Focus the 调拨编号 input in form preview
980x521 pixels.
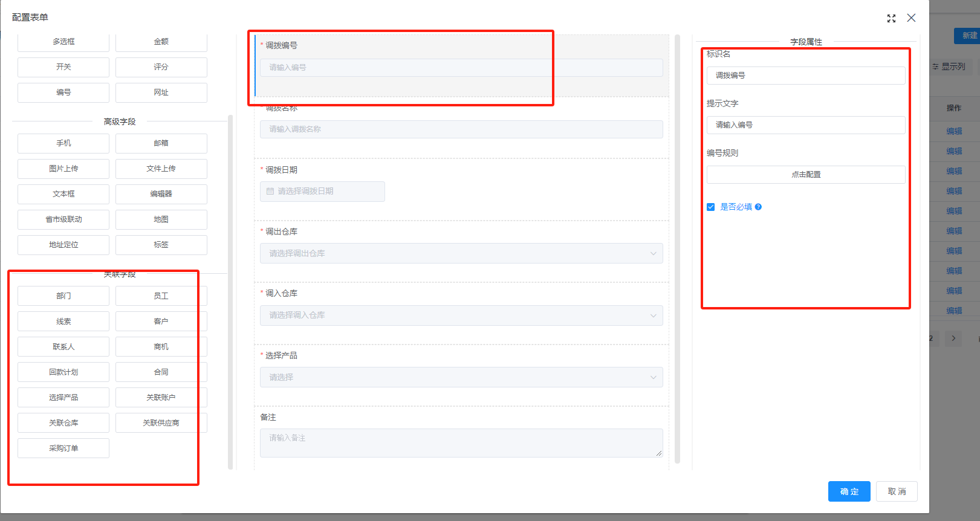(461, 68)
